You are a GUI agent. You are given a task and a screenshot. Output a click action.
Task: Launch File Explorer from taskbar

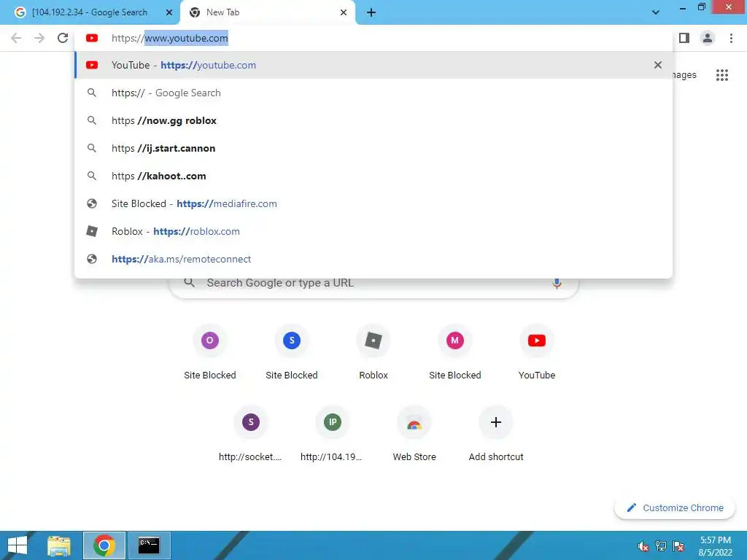tap(59, 545)
